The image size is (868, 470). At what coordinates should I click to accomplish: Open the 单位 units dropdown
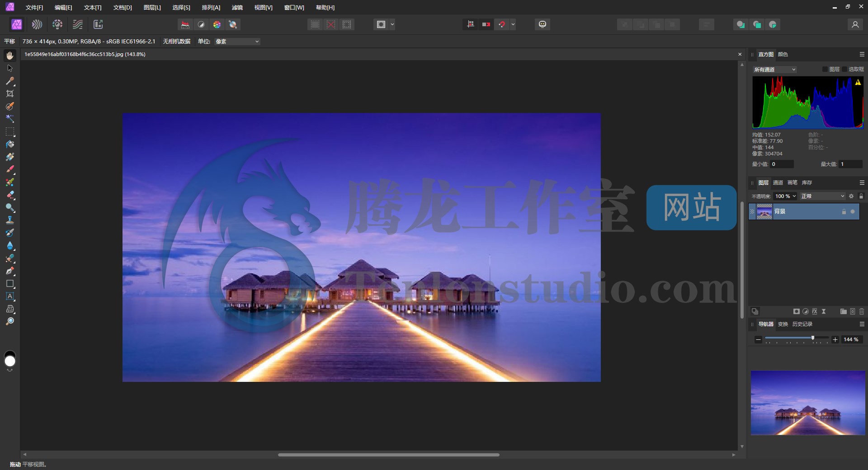coord(237,42)
